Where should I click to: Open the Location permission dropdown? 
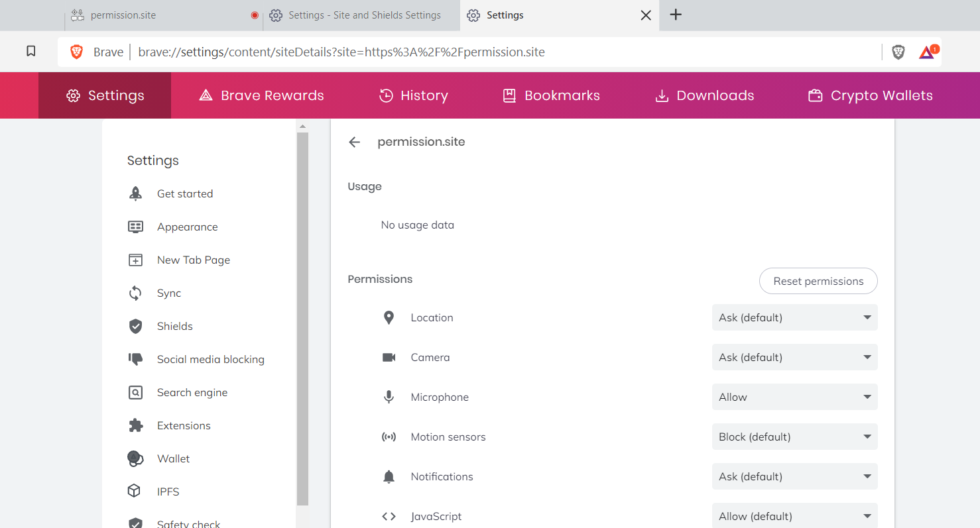click(794, 317)
